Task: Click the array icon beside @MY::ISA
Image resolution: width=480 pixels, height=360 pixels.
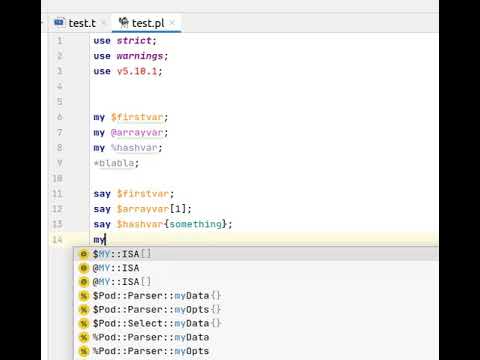Action: point(84,268)
